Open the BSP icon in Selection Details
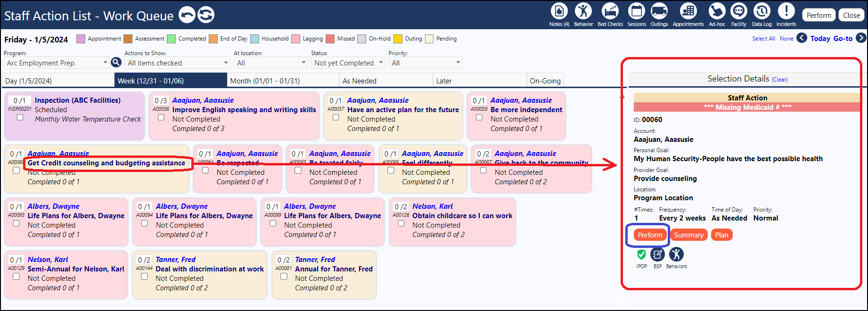 (x=657, y=254)
